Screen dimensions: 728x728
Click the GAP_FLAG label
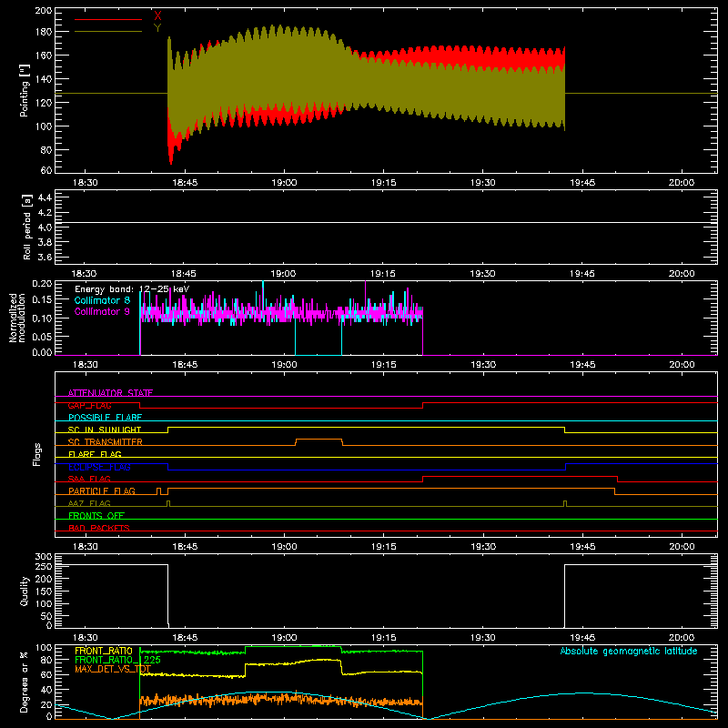(89, 405)
